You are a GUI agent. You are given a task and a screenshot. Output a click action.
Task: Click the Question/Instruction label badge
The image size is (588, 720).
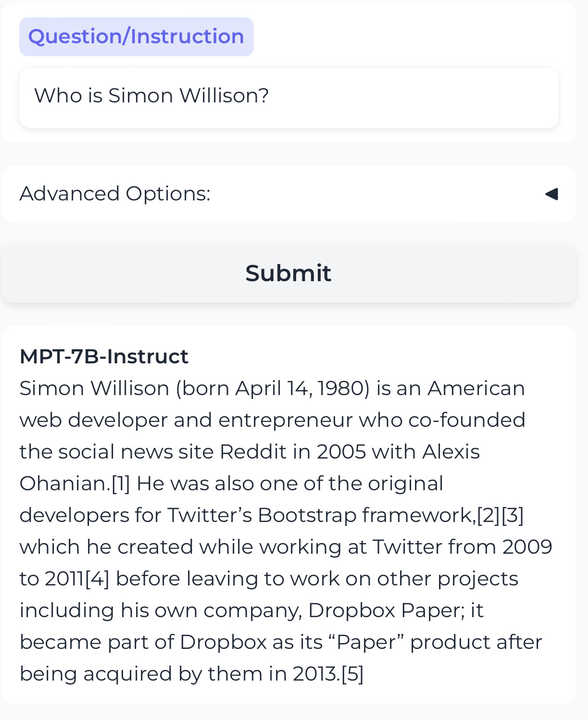coord(136,37)
